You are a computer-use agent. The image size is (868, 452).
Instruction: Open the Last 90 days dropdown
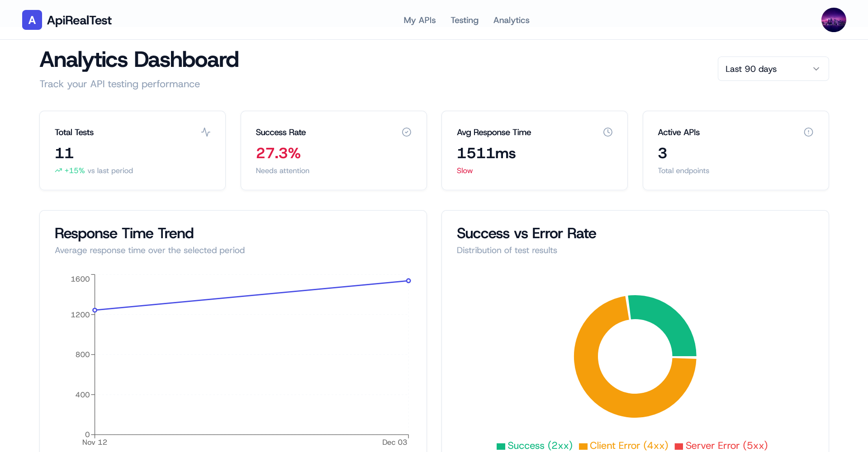773,69
